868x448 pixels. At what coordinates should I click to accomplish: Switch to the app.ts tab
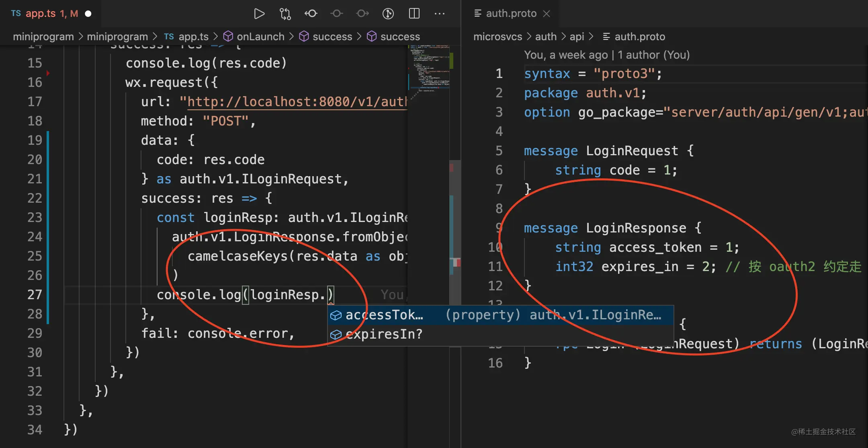[x=51, y=14]
